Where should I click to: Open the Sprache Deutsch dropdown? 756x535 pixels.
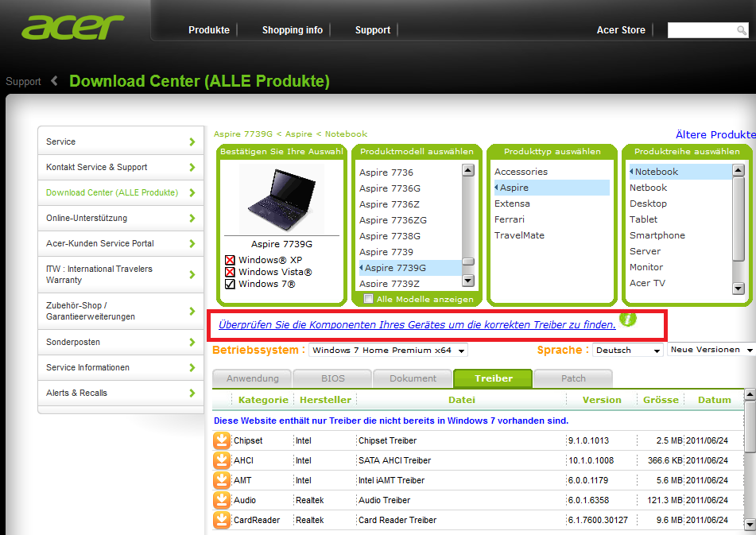628,350
